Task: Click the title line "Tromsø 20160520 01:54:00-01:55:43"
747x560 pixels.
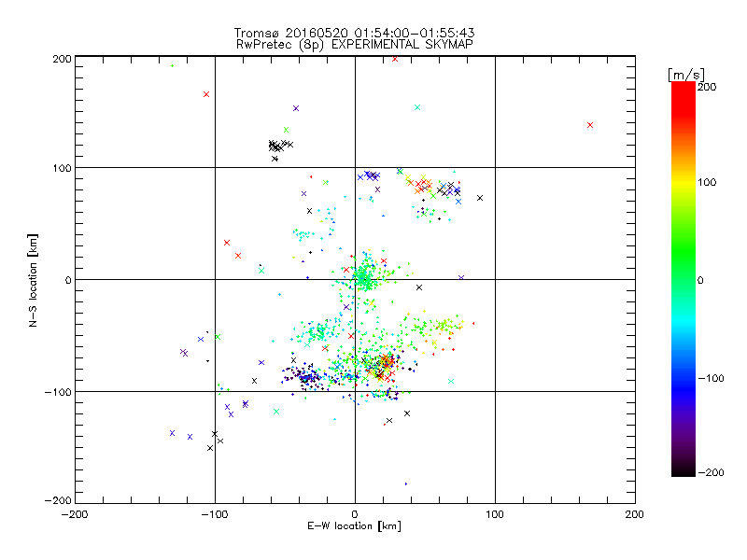Action: (x=354, y=33)
